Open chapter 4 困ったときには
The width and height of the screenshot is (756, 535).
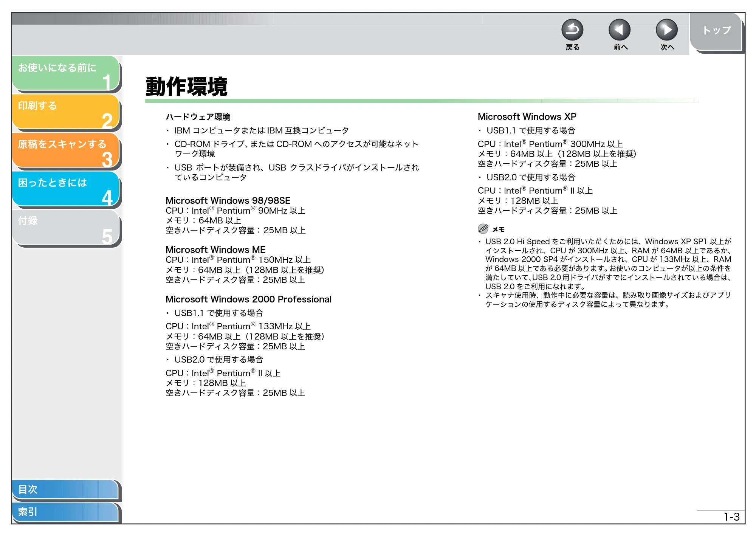(66, 189)
